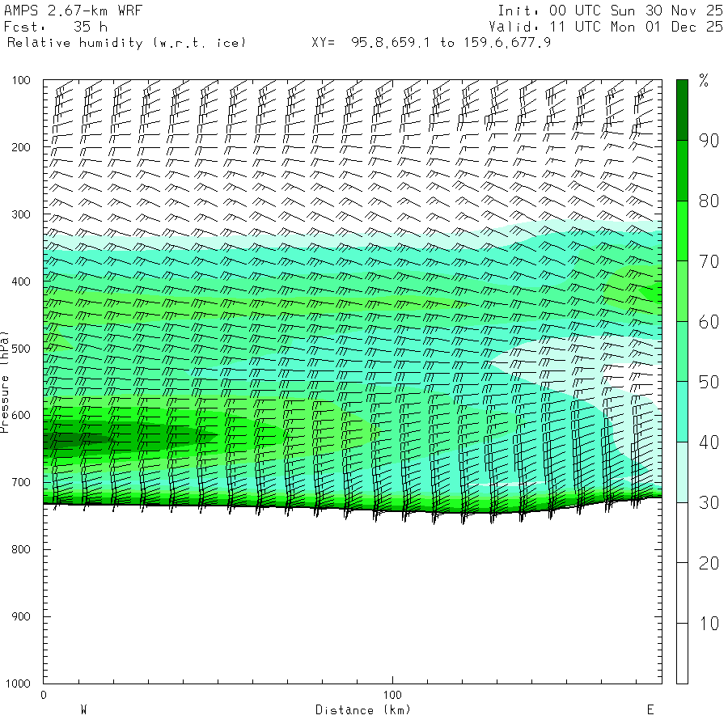Image resolution: width=728 pixels, height=728 pixels.
Task: Click the 'W' west end marker
Action: click(x=83, y=709)
